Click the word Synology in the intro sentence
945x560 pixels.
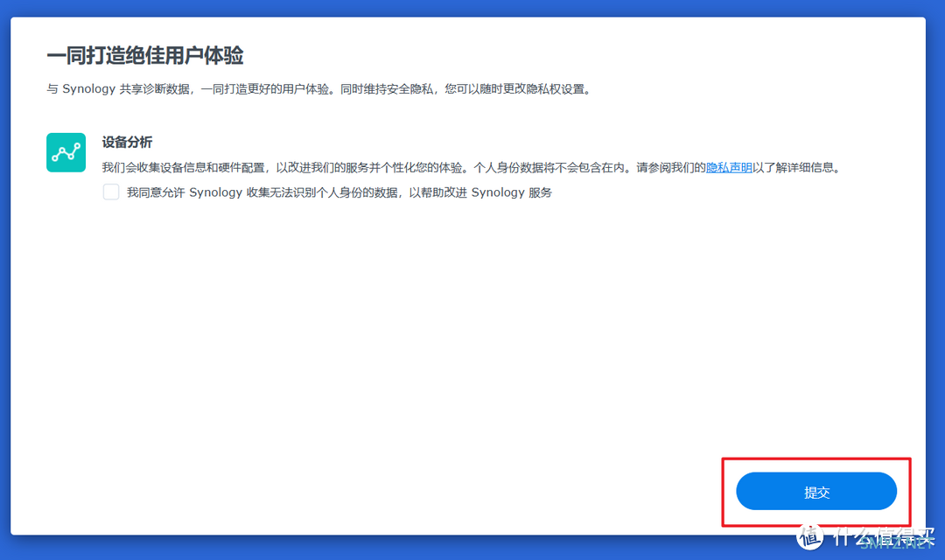coord(90,89)
